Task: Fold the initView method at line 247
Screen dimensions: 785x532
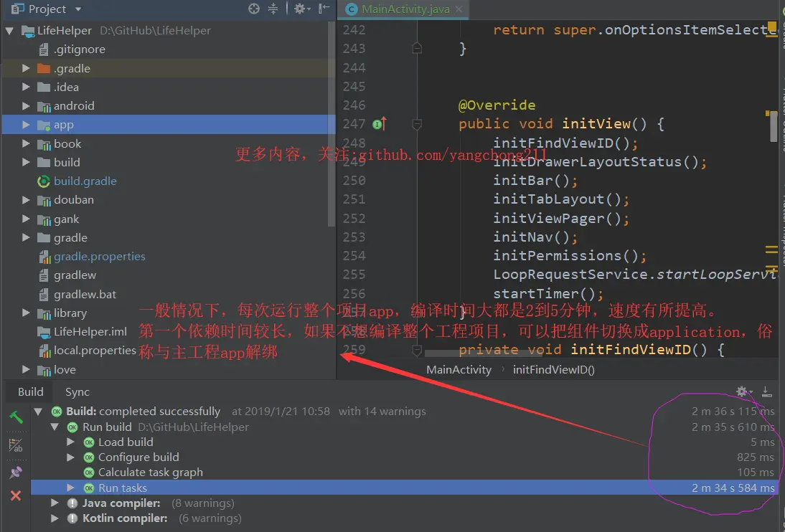Action: click(x=416, y=123)
